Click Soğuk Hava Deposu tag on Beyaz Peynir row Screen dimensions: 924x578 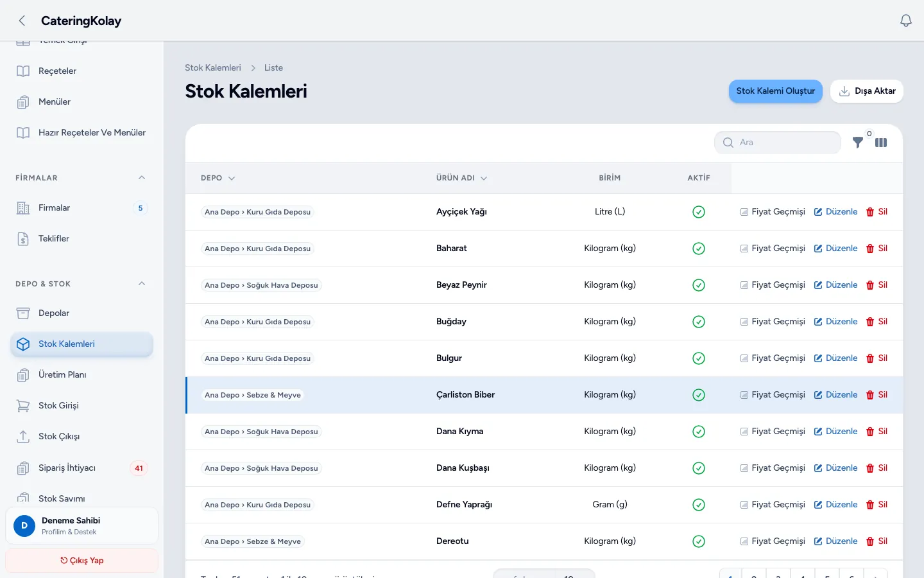point(261,285)
